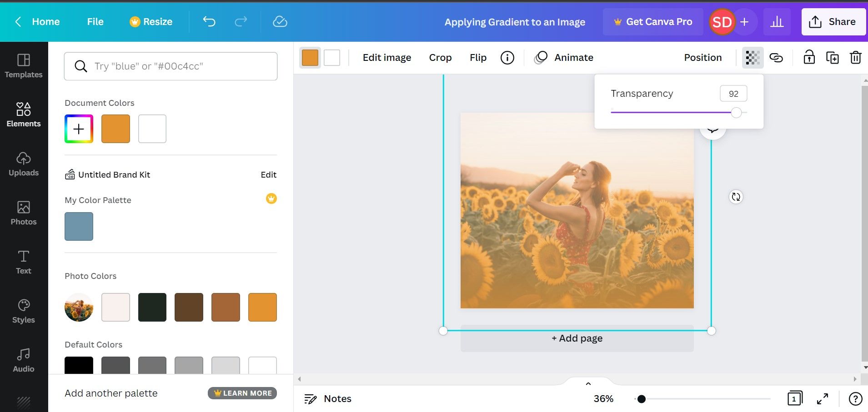Click Crop in toolbar
Screen dimensions: 868x412
[440, 58]
